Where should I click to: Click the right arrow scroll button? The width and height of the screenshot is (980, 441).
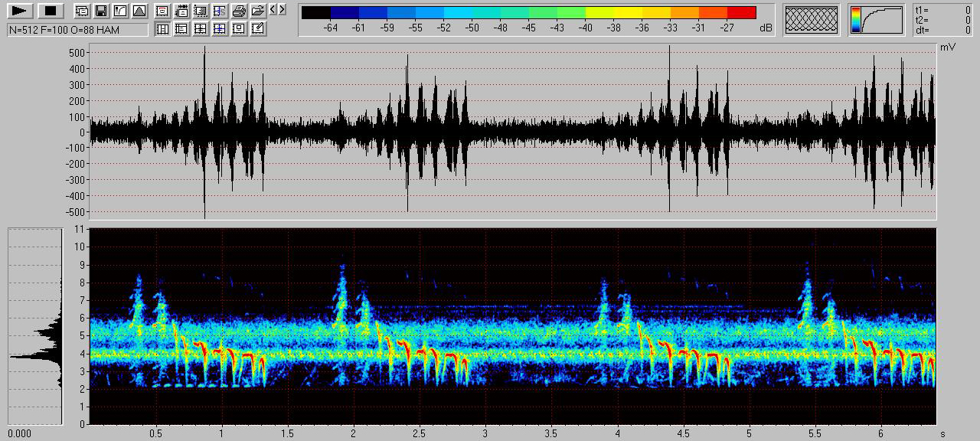pos(283,10)
